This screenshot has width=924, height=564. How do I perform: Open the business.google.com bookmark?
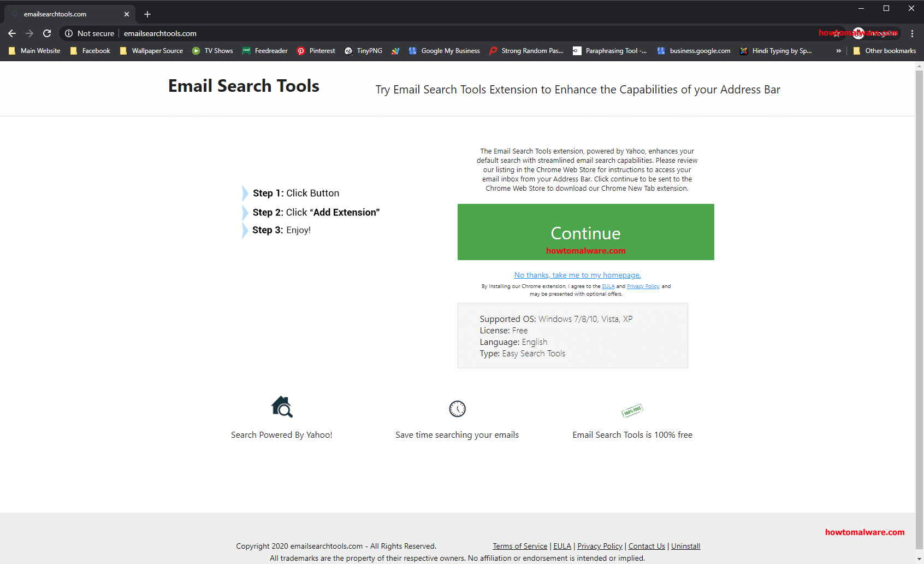694,51
